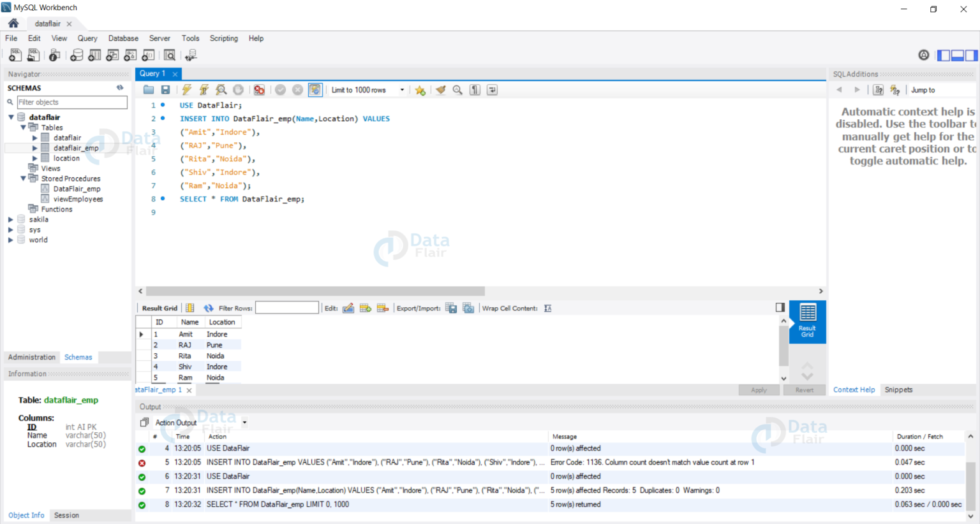Commit the transaction check icon

click(280, 90)
